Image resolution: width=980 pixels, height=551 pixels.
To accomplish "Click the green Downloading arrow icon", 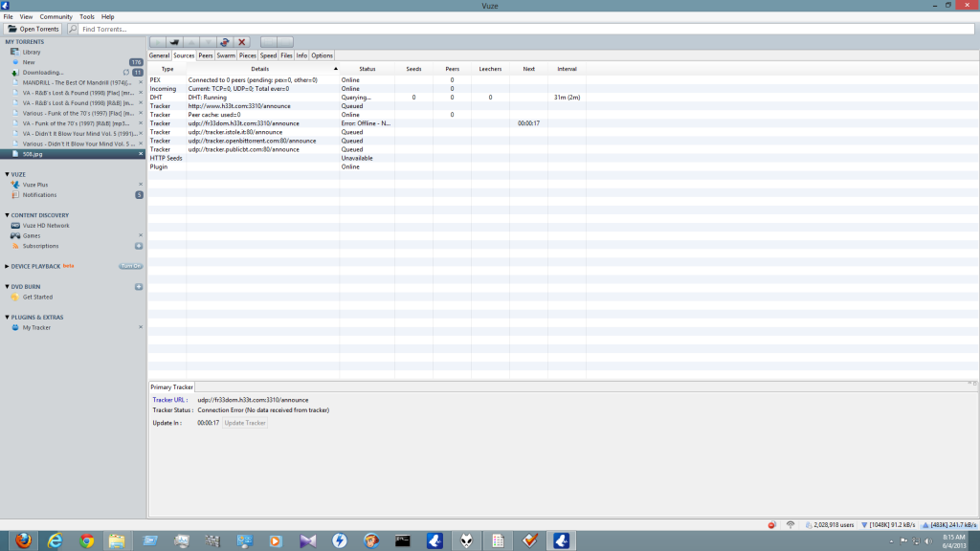I will [x=15, y=73].
